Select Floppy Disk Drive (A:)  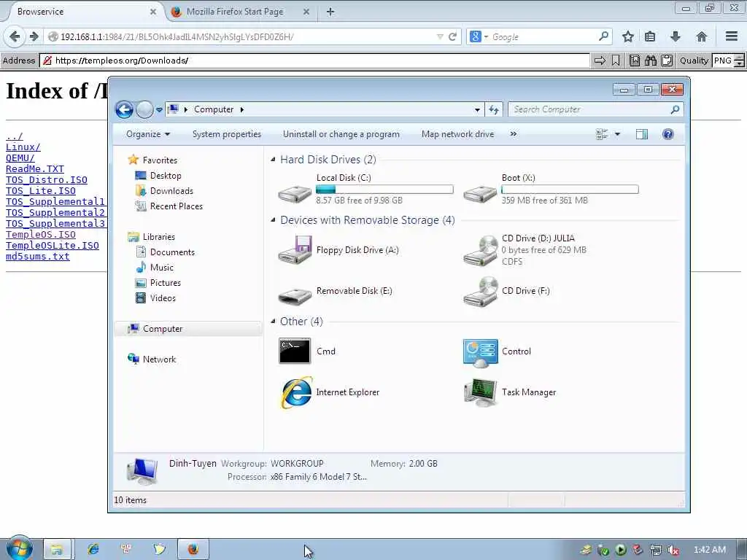(339, 250)
